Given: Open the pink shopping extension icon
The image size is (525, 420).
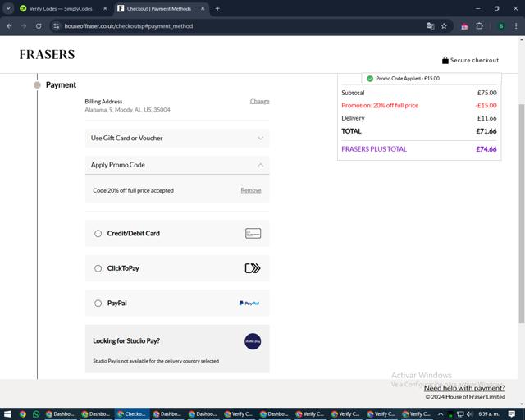Looking at the screenshot, I should (x=464, y=26).
